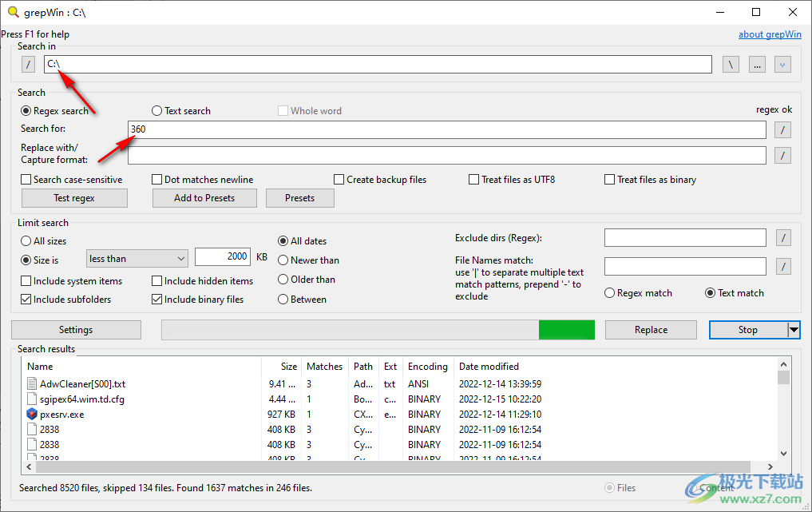Click the grepWin magnifier title bar icon
The width and height of the screenshot is (812, 512).
click(14, 12)
